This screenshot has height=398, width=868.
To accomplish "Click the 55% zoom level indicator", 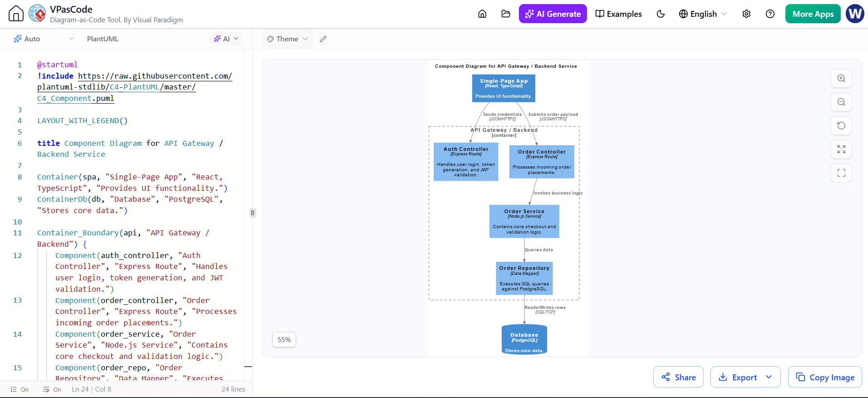I will pyautogui.click(x=284, y=339).
